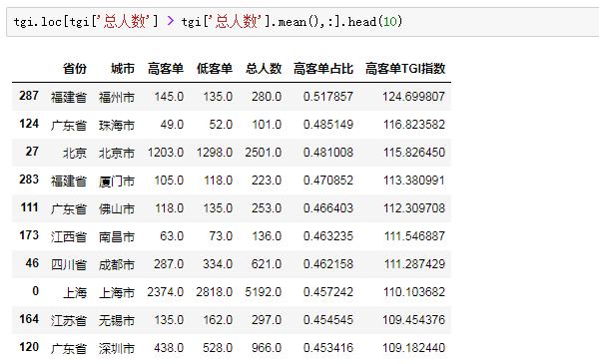
Task: Select the 北京市 row's total 2501.0
Action: coord(264,153)
